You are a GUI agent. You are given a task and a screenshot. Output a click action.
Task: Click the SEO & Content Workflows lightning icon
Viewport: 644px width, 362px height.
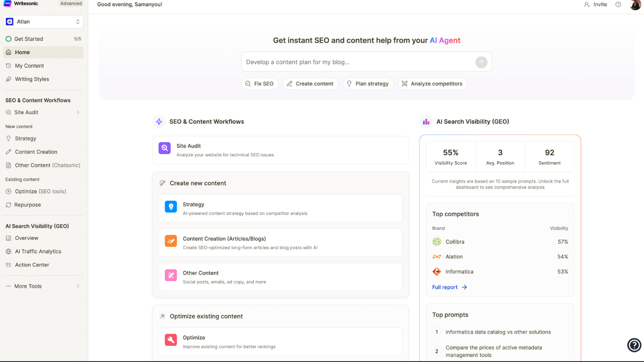coord(159,122)
